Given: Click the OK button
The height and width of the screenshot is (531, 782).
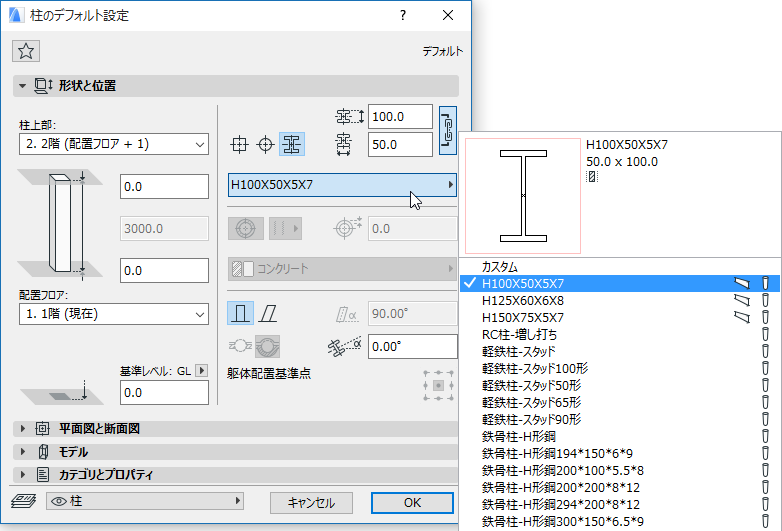Looking at the screenshot, I should pos(412,503).
